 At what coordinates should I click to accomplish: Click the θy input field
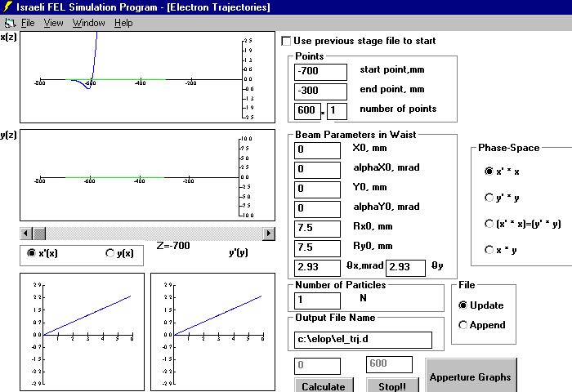[x=405, y=268]
